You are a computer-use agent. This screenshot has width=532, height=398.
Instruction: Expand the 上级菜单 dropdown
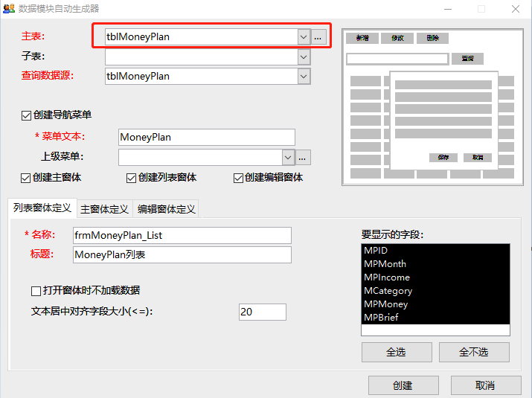(x=288, y=158)
